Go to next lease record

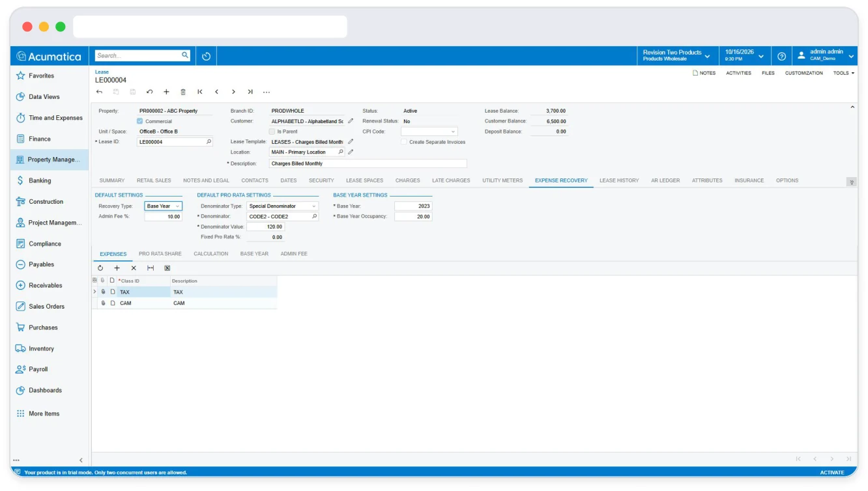[x=233, y=92]
